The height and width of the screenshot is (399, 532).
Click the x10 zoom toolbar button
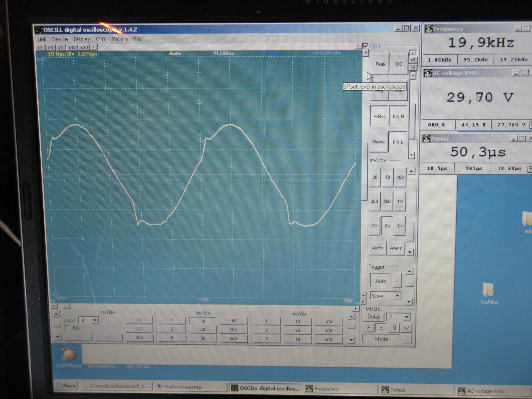point(72,48)
